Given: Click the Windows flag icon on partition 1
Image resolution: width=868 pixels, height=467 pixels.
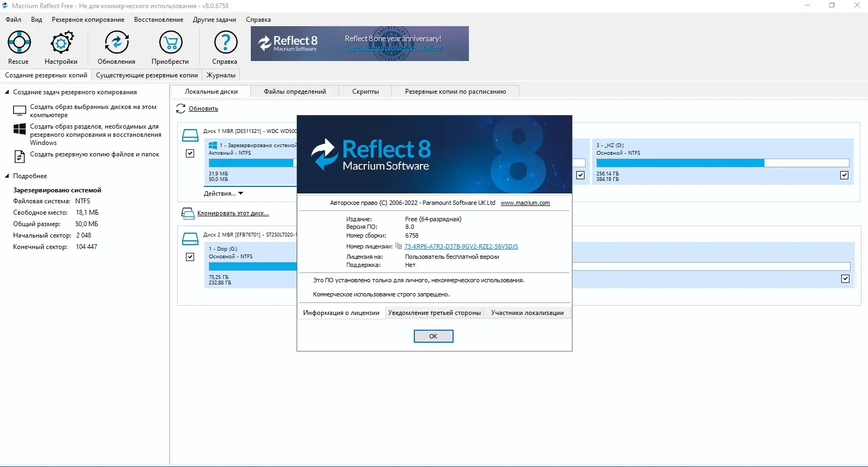Looking at the screenshot, I should [213, 145].
